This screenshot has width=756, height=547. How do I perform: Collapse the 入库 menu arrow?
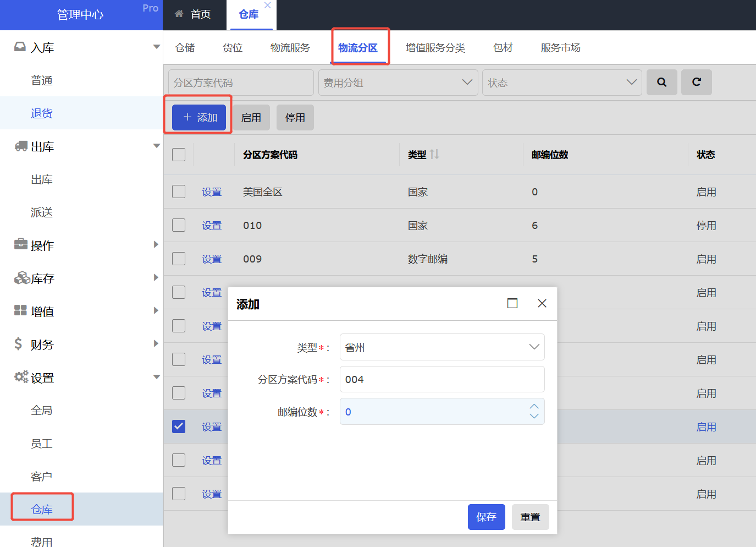click(157, 47)
